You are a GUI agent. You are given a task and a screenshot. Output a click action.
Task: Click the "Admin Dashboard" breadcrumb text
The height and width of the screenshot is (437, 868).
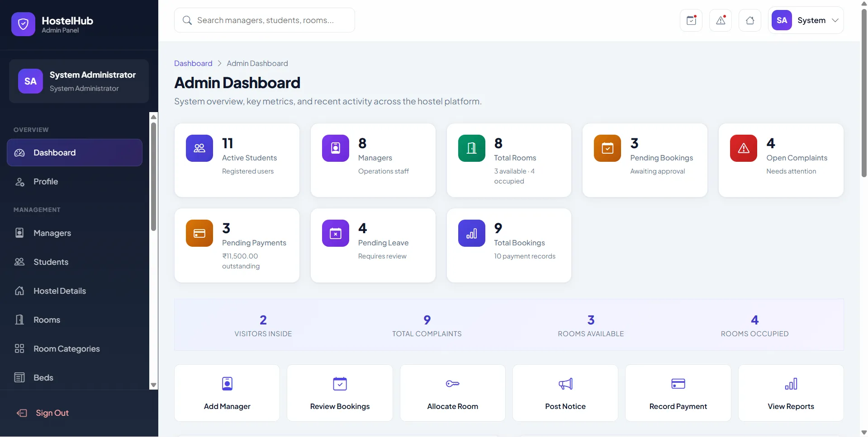coord(257,63)
